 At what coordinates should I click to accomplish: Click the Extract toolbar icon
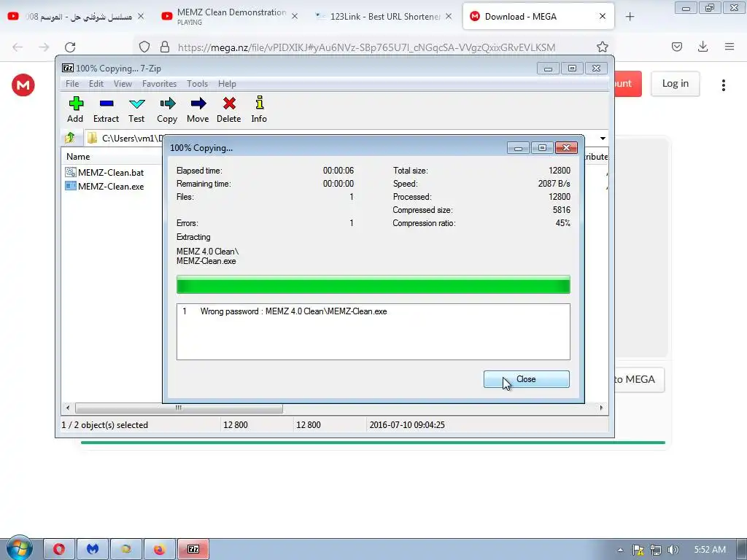(106, 110)
